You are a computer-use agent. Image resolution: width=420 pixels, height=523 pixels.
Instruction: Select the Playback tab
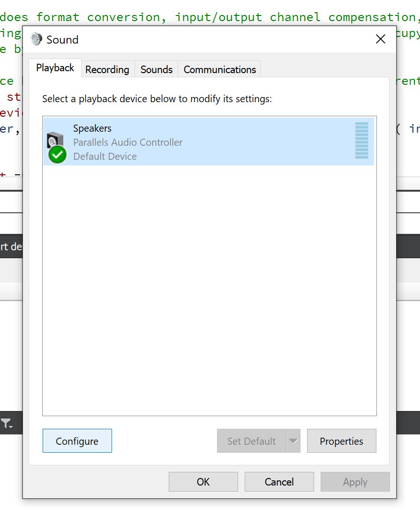(x=55, y=68)
